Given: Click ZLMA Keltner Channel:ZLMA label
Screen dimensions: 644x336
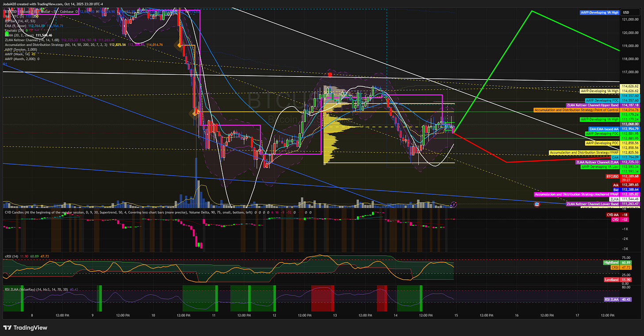Looking at the screenshot, I should 598,162.
